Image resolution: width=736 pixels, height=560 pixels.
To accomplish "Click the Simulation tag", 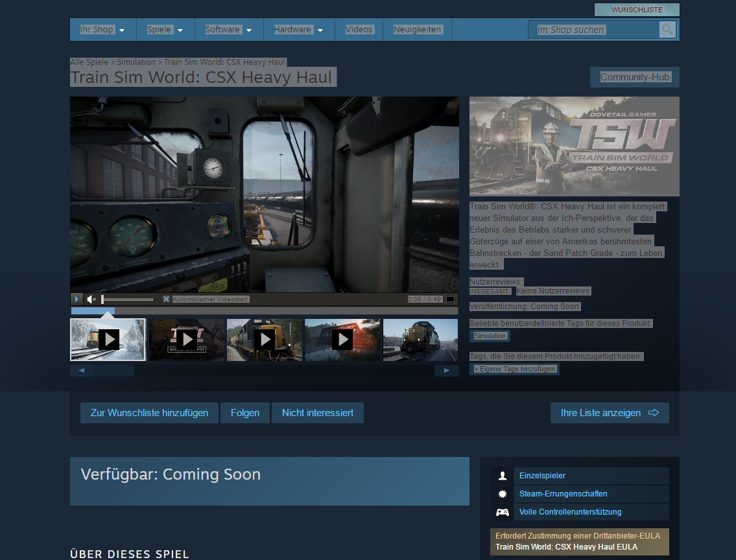I will tap(490, 336).
